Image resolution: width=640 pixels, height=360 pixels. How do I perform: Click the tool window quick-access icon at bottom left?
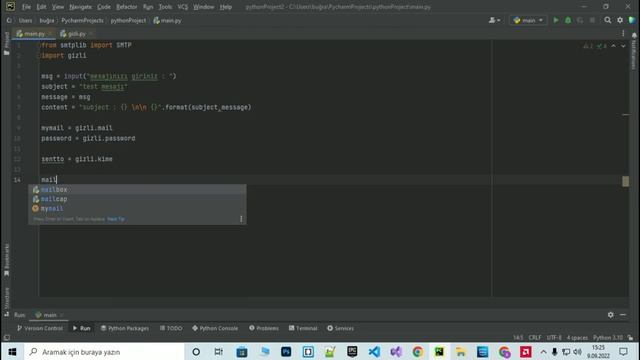click(x=7, y=338)
